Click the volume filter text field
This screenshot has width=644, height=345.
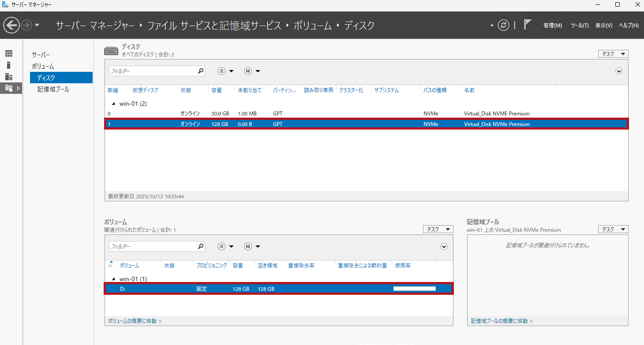pos(152,246)
